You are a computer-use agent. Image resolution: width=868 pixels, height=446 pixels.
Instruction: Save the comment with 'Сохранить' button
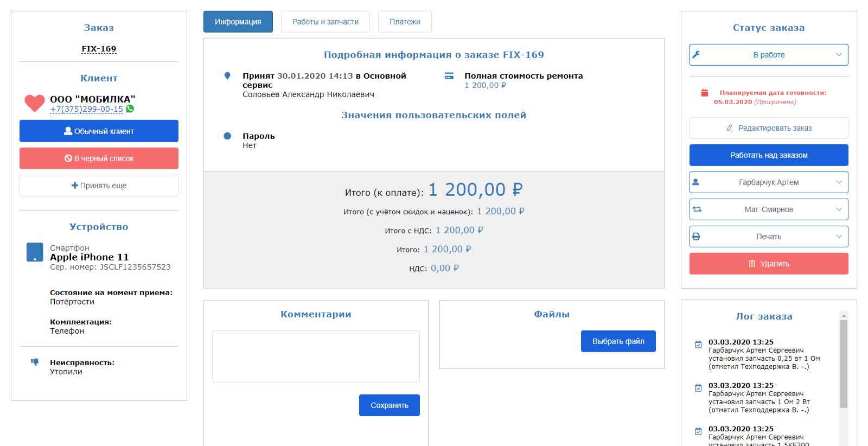click(x=390, y=405)
